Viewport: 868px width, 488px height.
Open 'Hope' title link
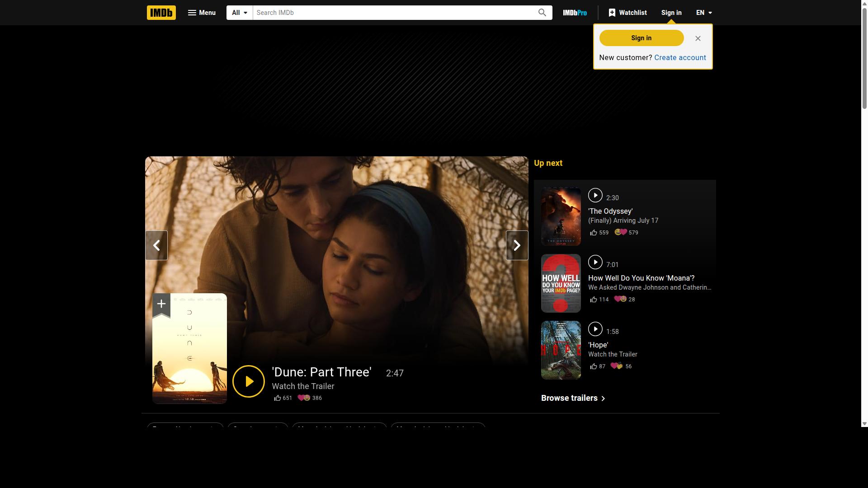point(598,345)
